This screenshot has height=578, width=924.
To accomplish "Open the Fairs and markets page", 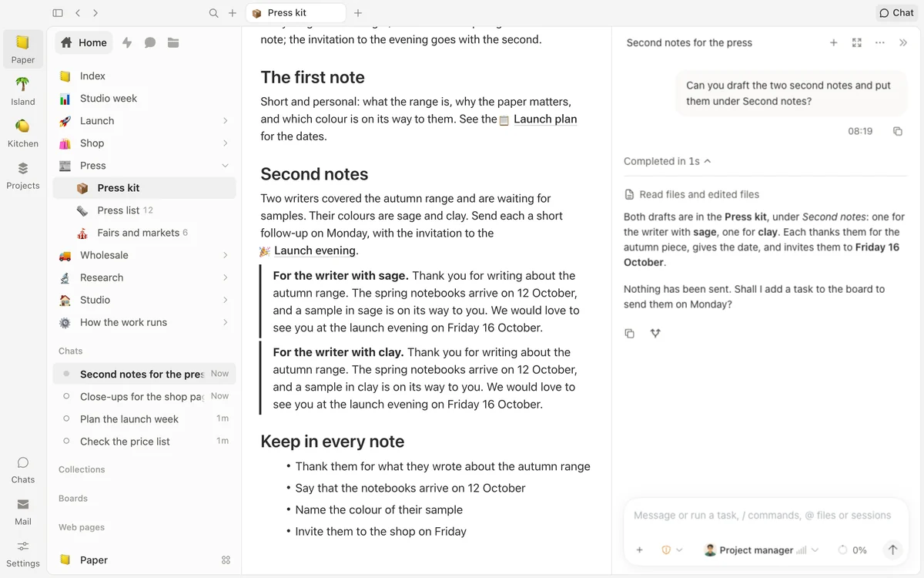I will point(144,233).
